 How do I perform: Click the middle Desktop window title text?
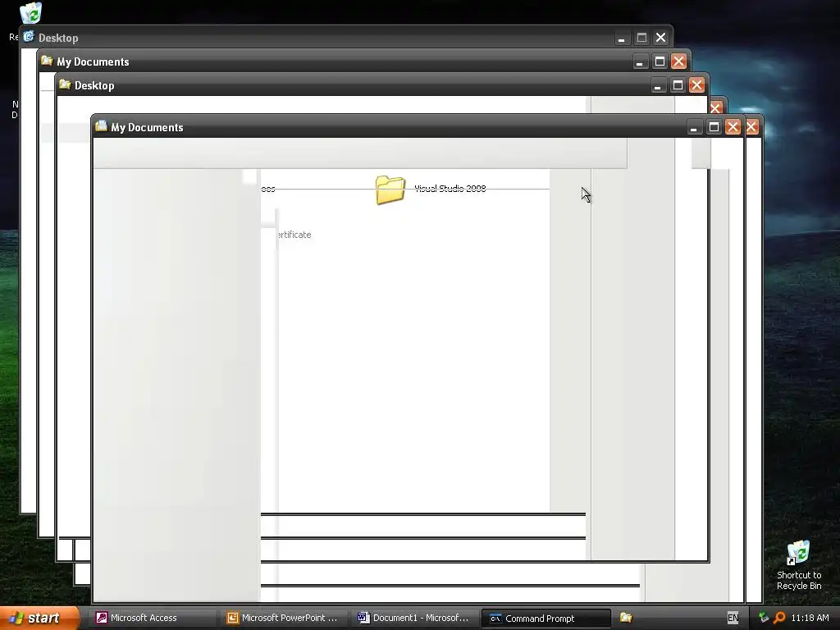click(94, 85)
